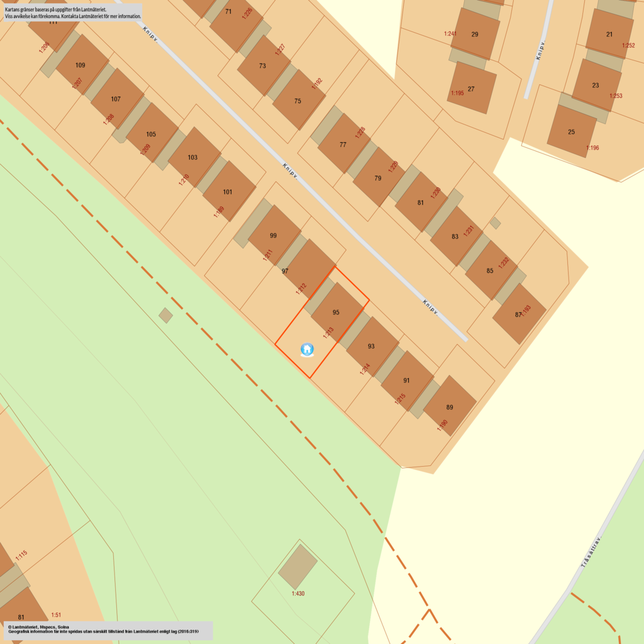The width and height of the screenshot is (644, 644).
Task: Click property label 1:232
Action: (504, 262)
